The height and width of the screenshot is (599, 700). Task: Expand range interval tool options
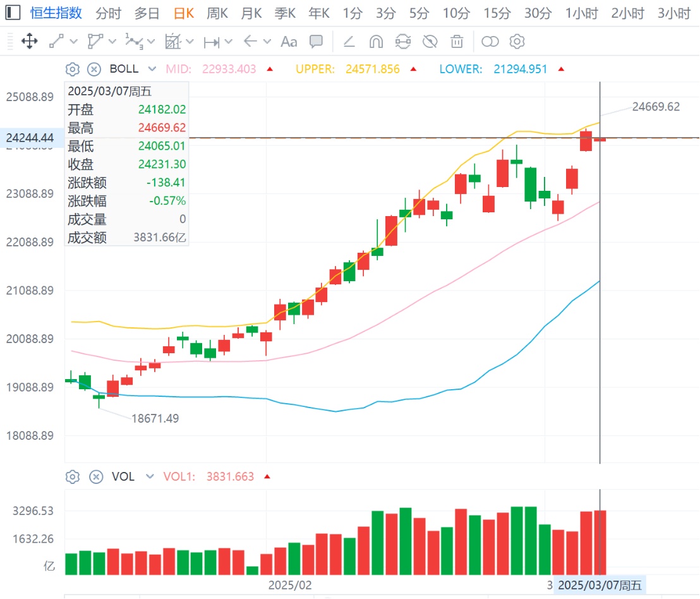[229, 42]
